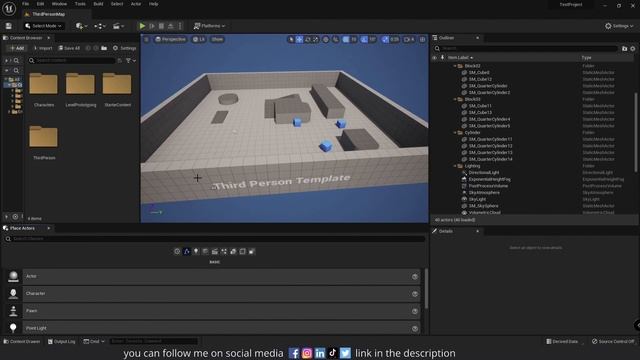640x360 pixels.
Task: Open the File menu
Action: [x=25, y=4]
